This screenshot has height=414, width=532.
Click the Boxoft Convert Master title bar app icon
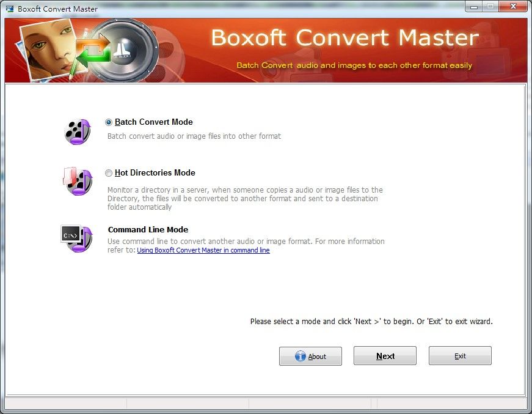coord(10,9)
